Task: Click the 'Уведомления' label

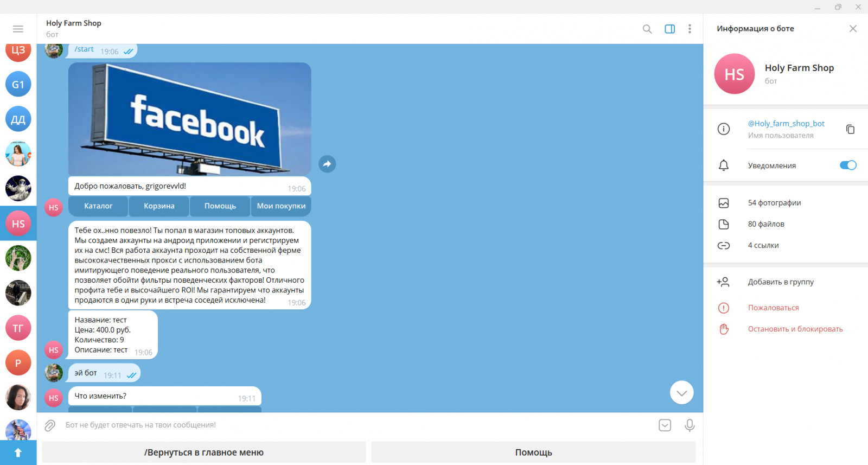Action: 772,165
